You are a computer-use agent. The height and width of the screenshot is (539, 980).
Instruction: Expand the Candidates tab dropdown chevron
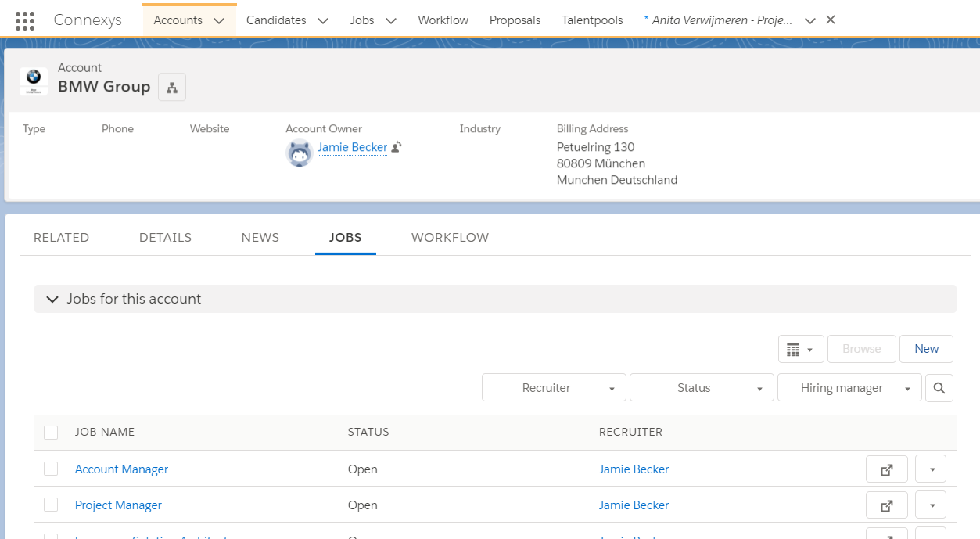click(323, 21)
